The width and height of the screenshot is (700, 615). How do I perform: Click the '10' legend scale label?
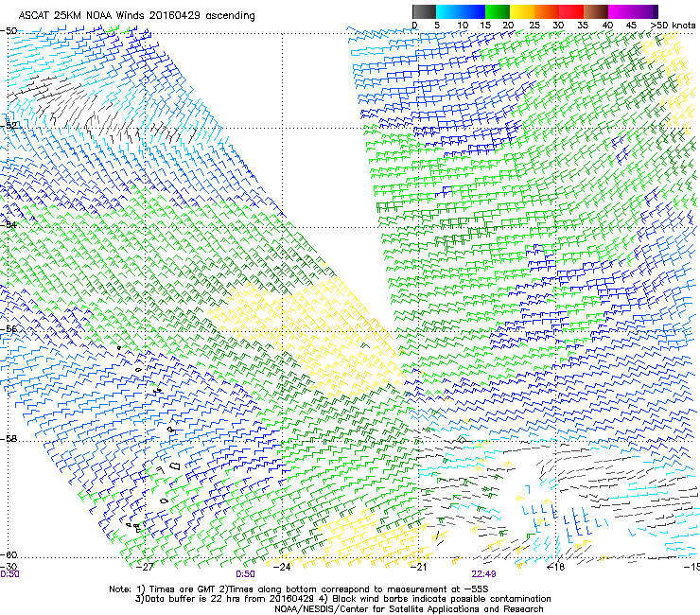[463, 25]
